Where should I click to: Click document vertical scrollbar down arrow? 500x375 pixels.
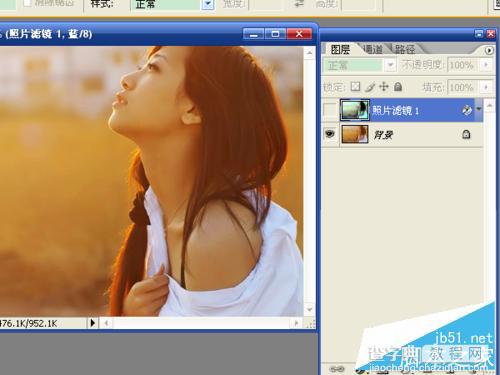coord(309,310)
